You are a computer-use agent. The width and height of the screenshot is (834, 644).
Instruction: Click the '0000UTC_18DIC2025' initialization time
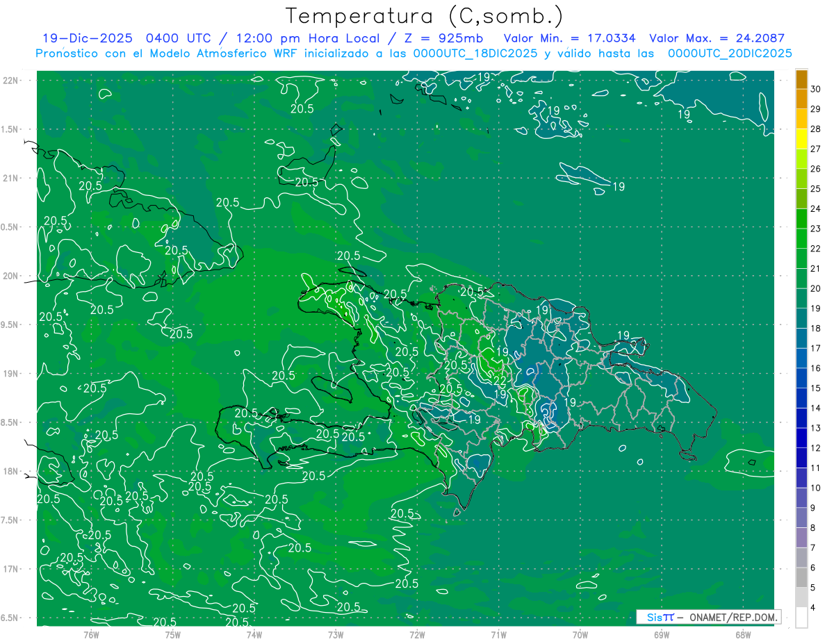[475, 53]
